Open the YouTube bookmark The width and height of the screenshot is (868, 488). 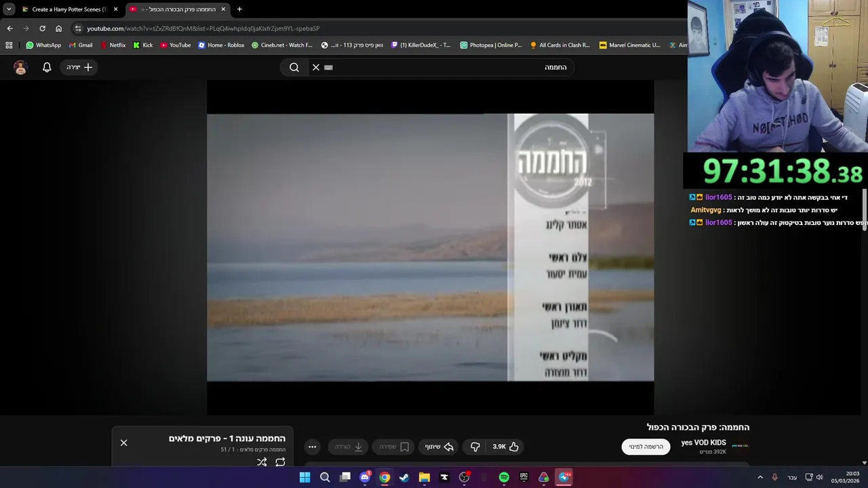point(176,45)
